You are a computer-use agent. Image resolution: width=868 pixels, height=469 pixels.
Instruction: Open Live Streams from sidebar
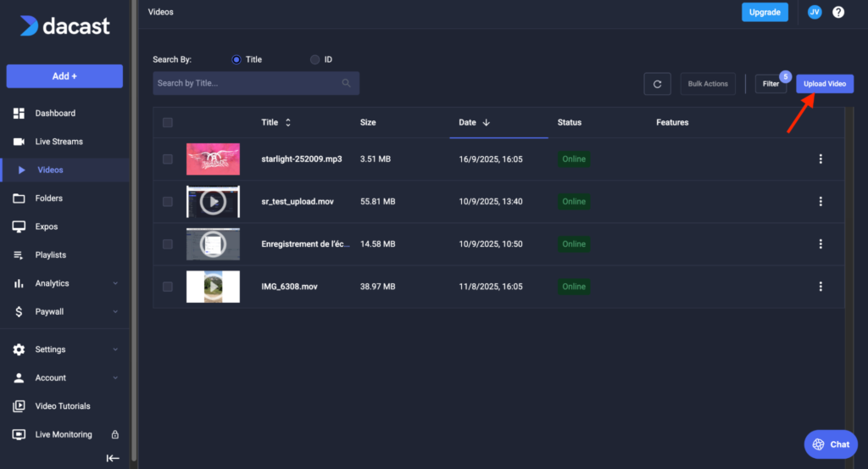pyautogui.click(x=58, y=142)
